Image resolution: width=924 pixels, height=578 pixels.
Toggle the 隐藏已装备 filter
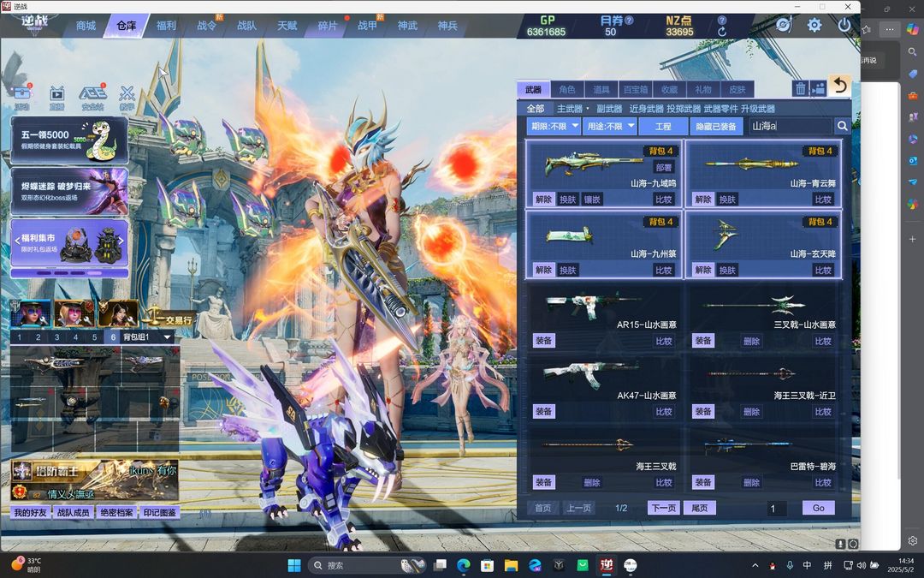click(x=716, y=126)
